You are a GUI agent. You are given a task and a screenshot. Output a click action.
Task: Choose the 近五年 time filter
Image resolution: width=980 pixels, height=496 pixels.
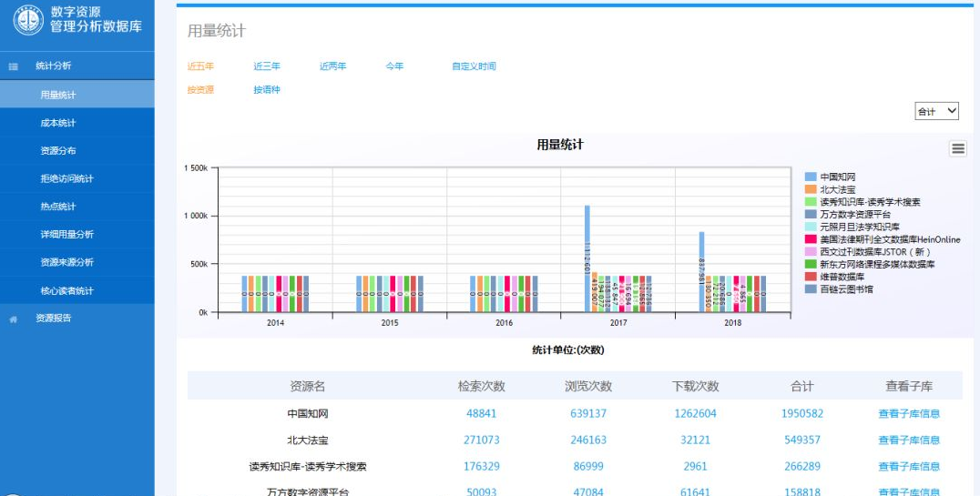click(x=200, y=66)
